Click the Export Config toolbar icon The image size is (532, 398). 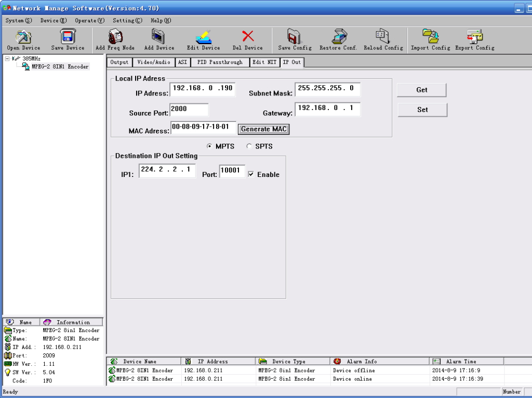tap(475, 36)
